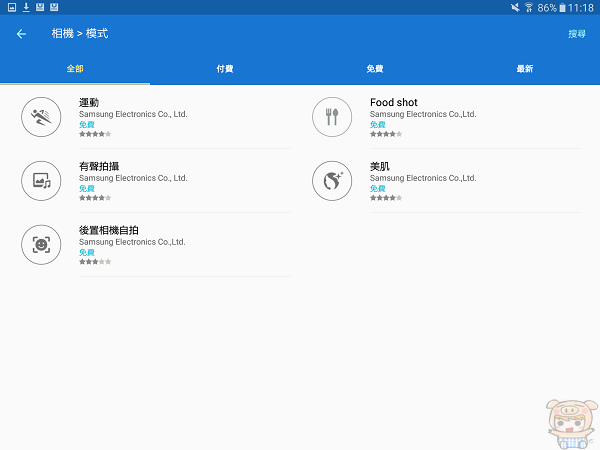600x450 pixels.
Task: Select the Food shot title text
Action: click(394, 103)
